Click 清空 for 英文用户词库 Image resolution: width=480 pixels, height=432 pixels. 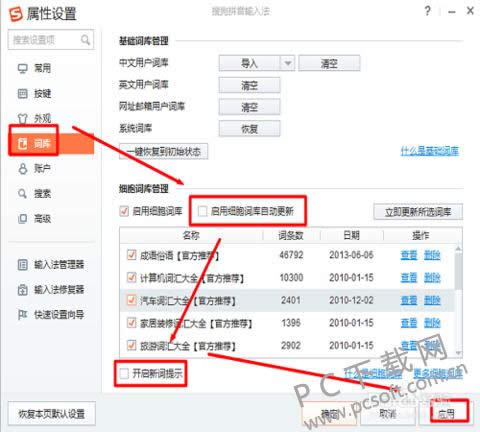(249, 85)
